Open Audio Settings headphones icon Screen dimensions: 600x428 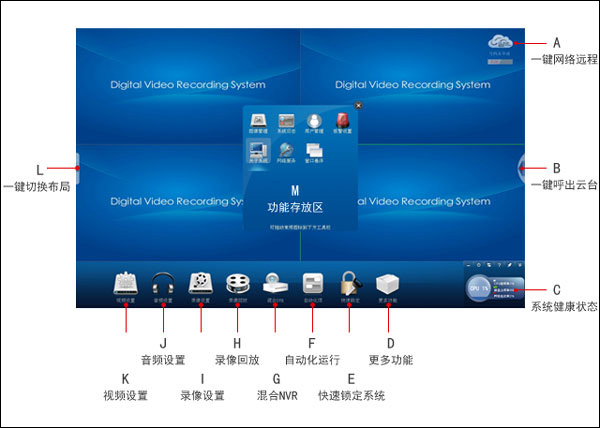click(x=163, y=284)
